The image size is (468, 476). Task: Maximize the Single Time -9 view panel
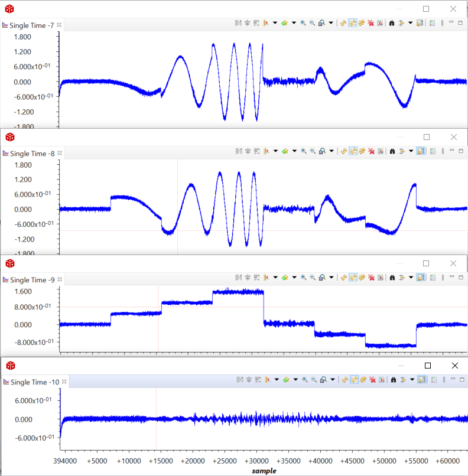click(461, 277)
